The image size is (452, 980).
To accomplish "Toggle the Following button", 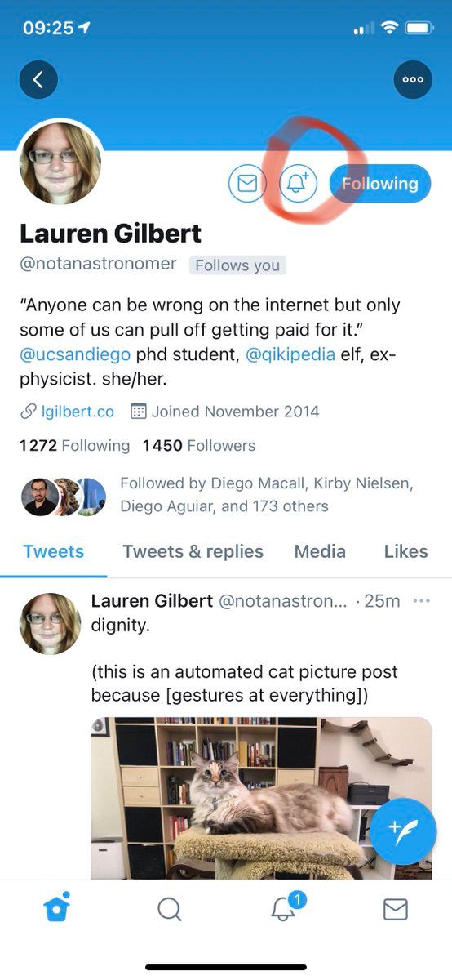I will (379, 184).
